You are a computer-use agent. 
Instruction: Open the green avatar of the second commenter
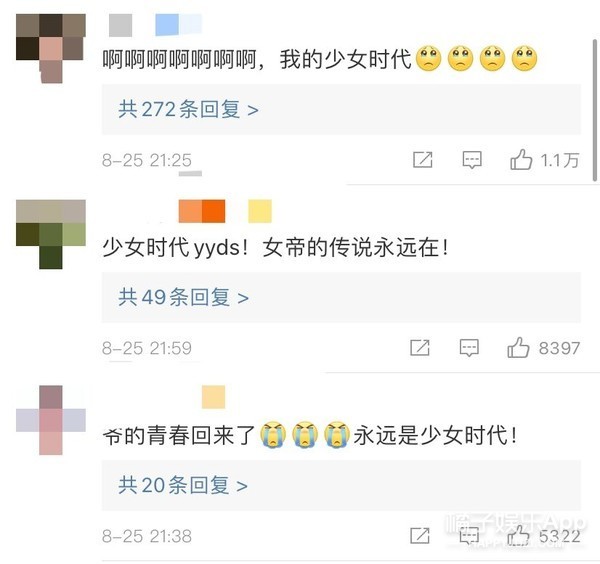(x=51, y=234)
